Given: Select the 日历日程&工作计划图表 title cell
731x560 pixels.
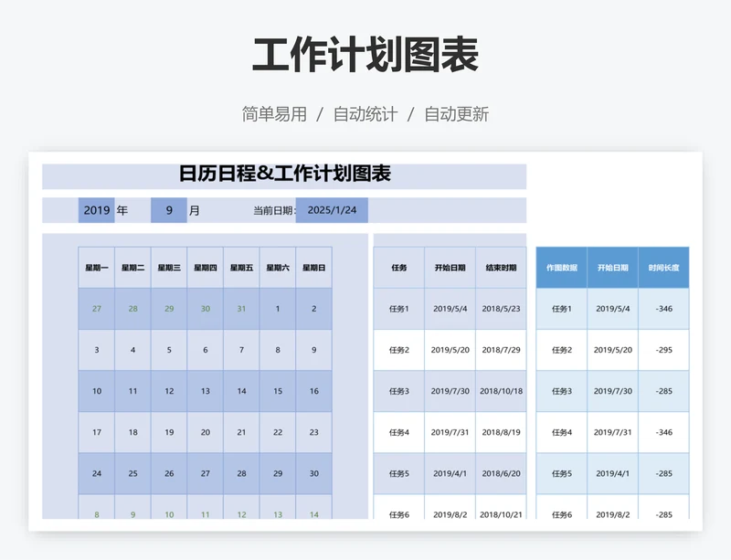Looking at the screenshot, I should [x=284, y=174].
